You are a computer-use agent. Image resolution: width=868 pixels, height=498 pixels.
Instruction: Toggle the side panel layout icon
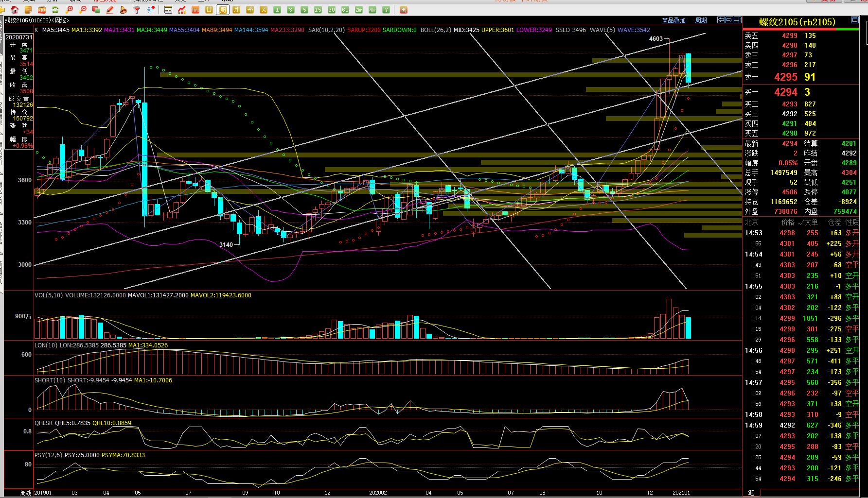[x=738, y=20]
